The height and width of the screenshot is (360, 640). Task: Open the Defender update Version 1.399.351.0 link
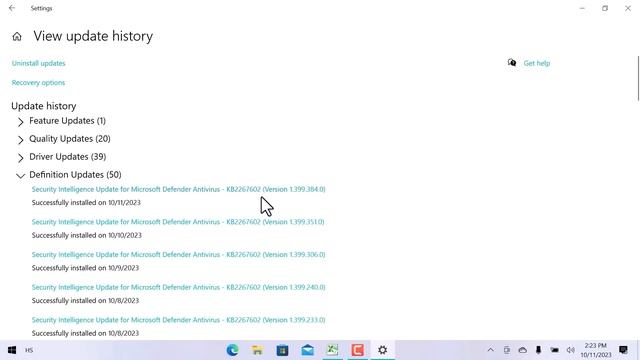(x=178, y=222)
